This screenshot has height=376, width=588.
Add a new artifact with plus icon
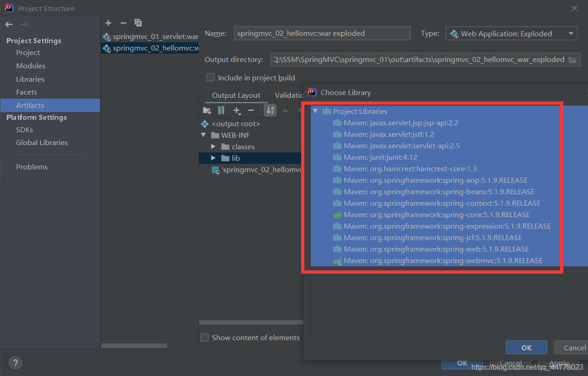pyautogui.click(x=108, y=23)
